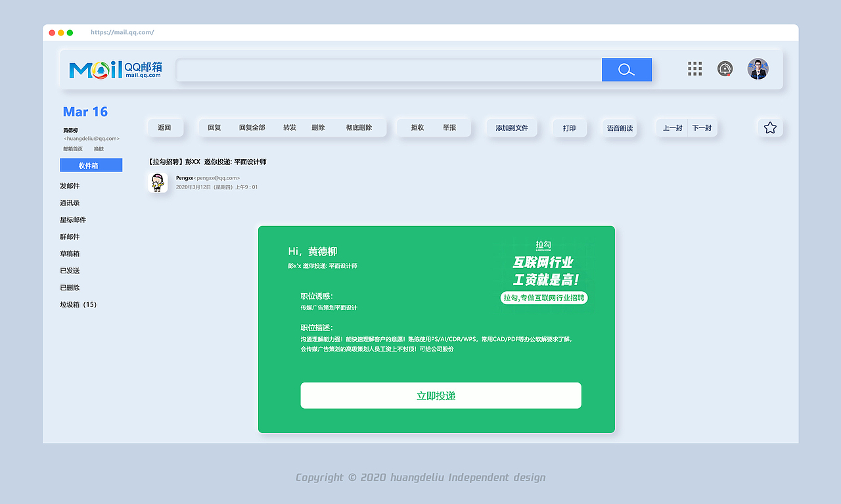The image size is (841, 504).
Task: Reply with the 回复 button
Action: coord(214,127)
